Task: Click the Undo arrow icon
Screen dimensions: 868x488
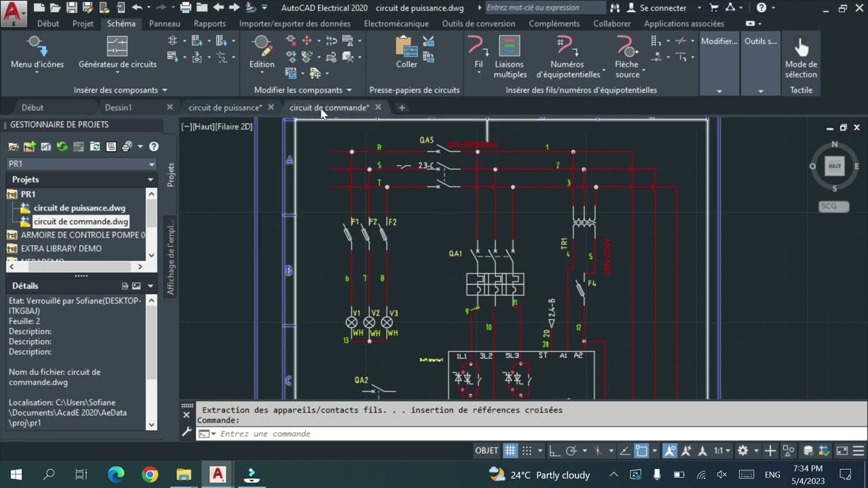Action: [x=137, y=7]
